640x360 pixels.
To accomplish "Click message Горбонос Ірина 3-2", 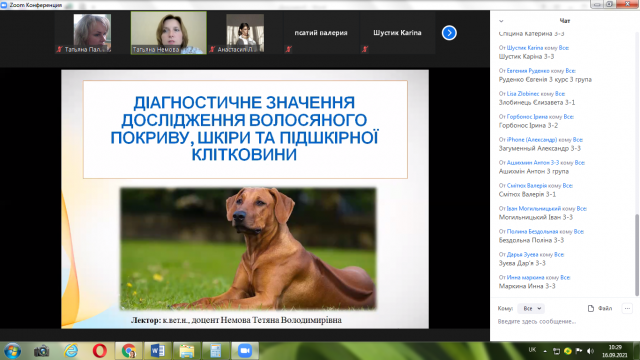I will (528, 125).
